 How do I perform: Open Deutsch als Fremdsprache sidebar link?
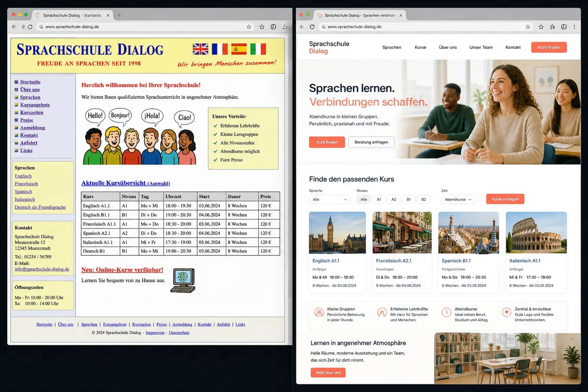click(x=40, y=207)
